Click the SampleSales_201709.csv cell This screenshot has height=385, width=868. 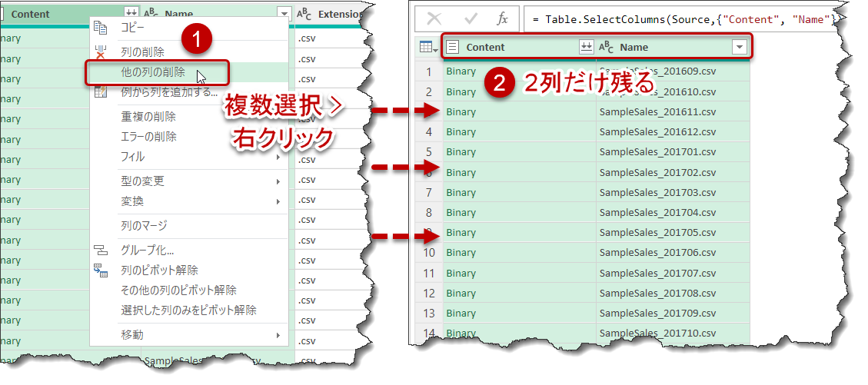(673, 314)
